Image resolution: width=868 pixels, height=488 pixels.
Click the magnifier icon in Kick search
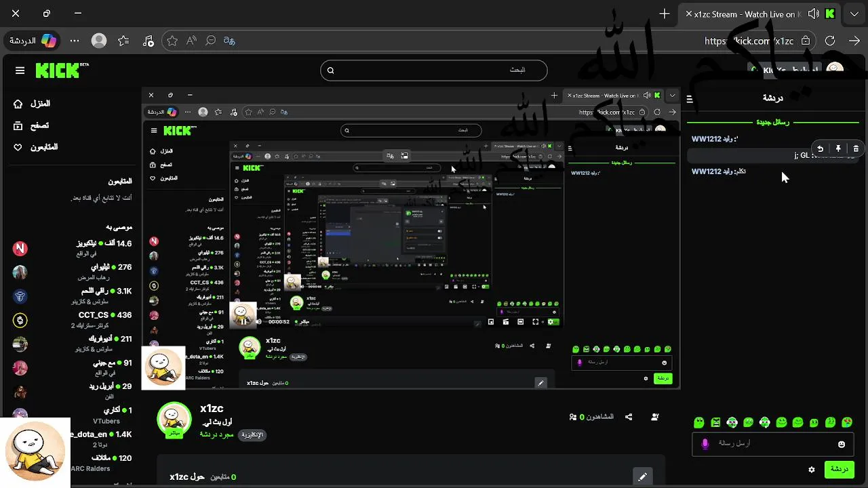(x=331, y=70)
